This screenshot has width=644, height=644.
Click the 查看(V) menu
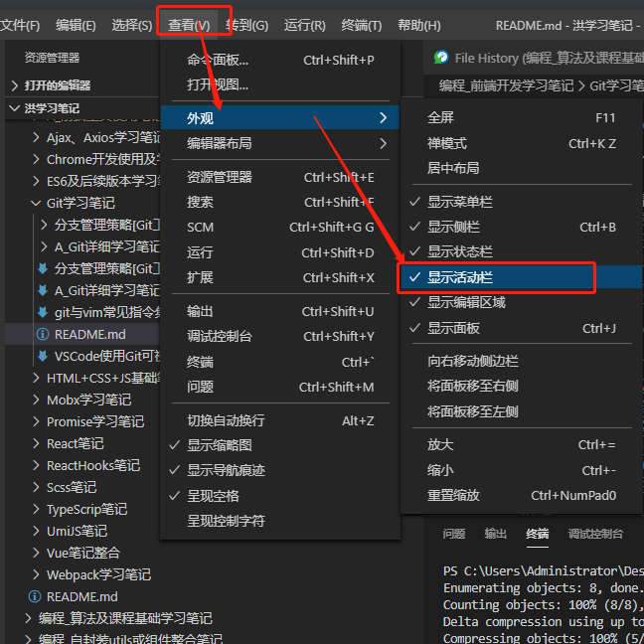click(189, 26)
